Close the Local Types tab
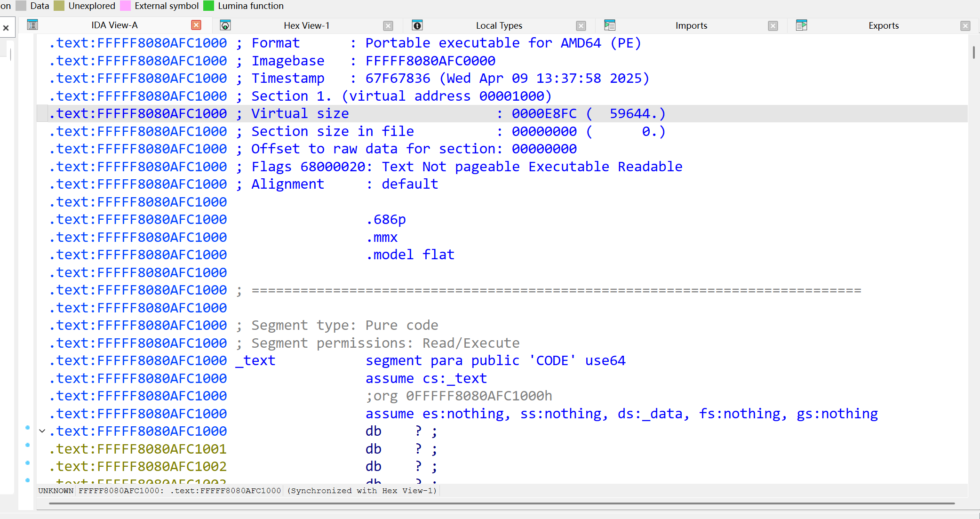This screenshot has height=519, width=980. click(x=581, y=26)
